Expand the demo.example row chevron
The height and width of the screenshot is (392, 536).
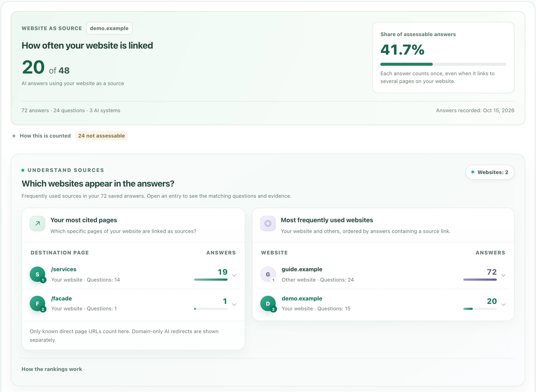(x=504, y=305)
